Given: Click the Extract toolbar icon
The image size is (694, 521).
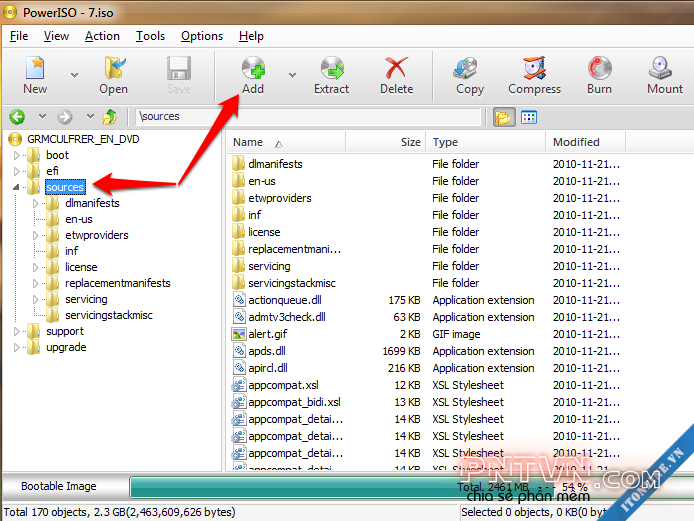Looking at the screenshot, I should pyautogui.click(x=332, y=69).
